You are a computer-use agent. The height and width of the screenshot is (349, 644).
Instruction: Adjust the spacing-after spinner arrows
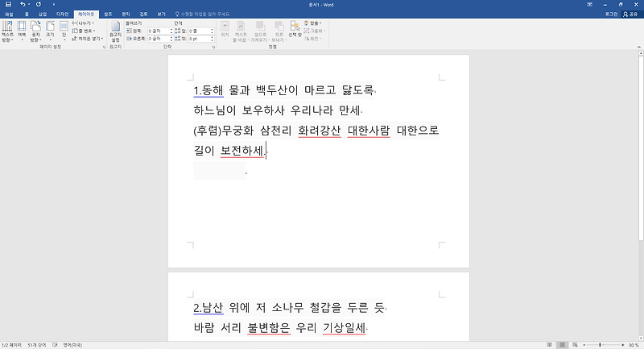[x=212, y=39]
